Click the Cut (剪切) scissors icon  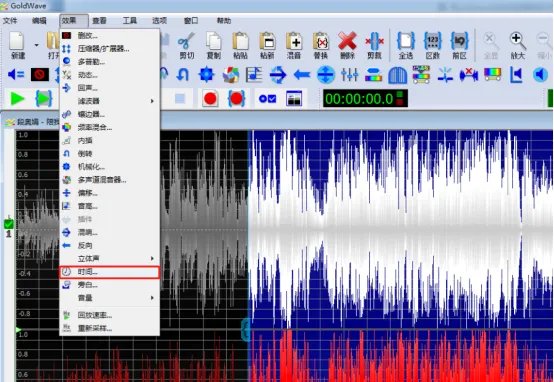click(187, 45)
